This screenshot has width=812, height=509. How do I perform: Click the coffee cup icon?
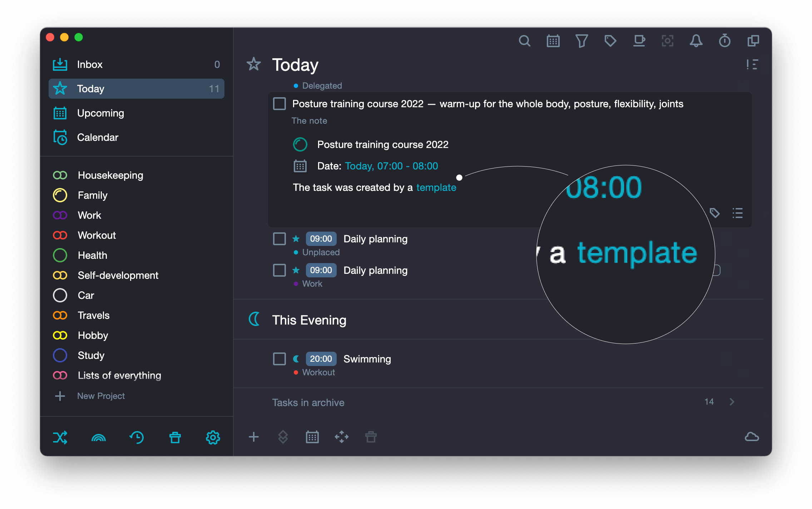pos(639,41)
